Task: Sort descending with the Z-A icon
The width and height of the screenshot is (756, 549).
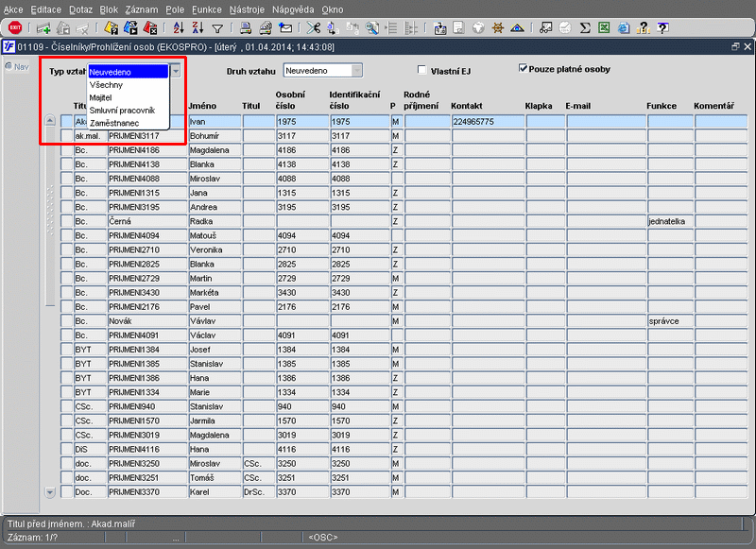Action: point(198,29)
